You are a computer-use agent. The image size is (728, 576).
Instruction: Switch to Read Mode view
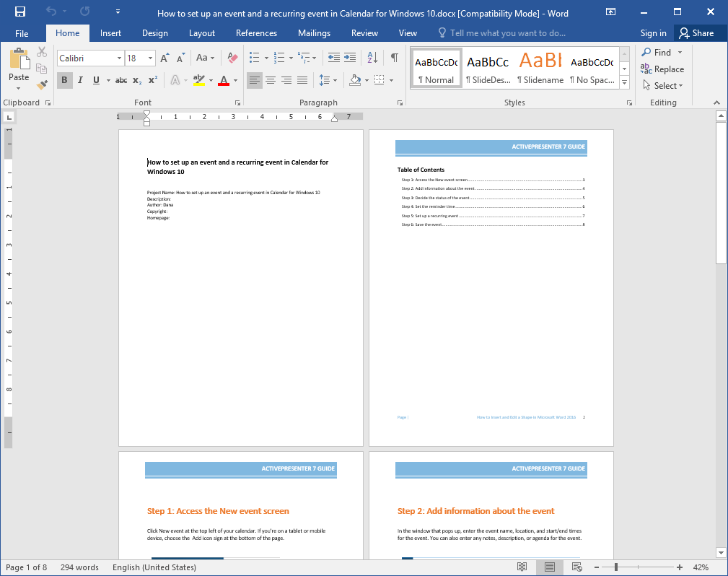tap(522, 567)
